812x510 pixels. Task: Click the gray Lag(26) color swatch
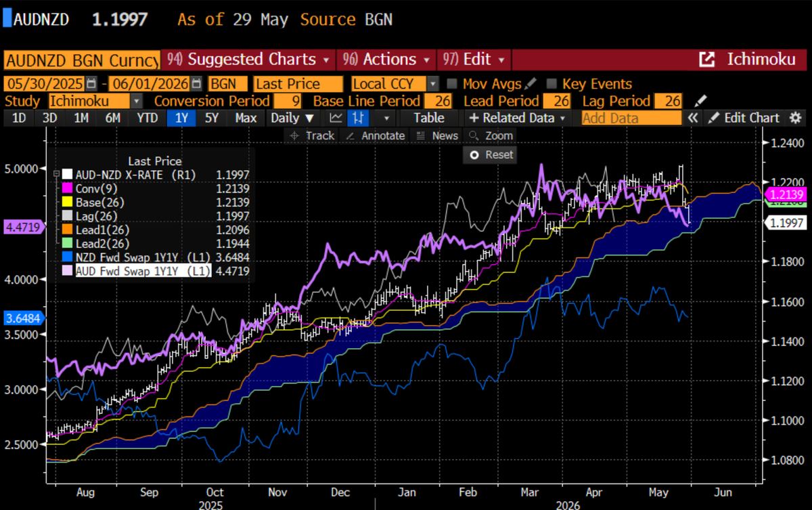pos(68,216)
